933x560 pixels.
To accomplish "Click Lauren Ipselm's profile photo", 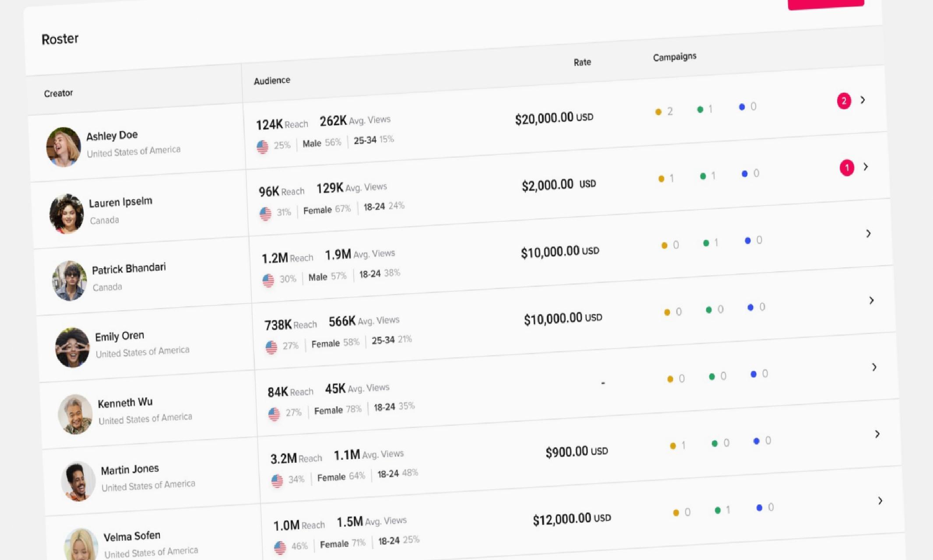I will [x=67, y=214].
